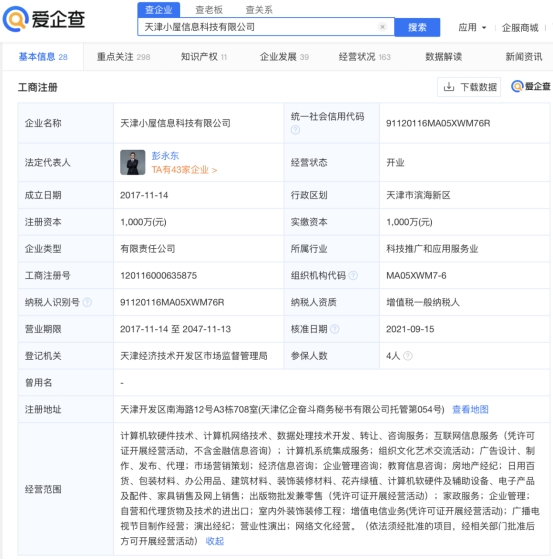This screenshot has width=553, height=560.
Task: Select the 有限责任公司 company type value
Action: (x=148, y=249)
